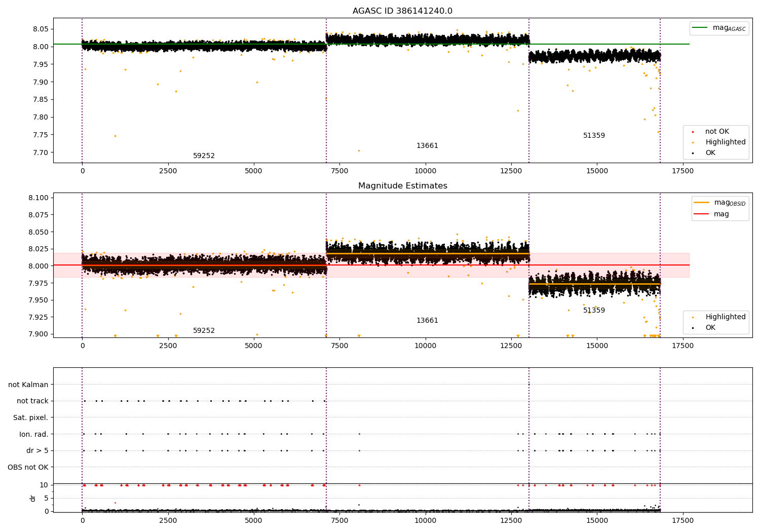Select the 'OK' entry in top plot legend
760x532 pixels.
click(704, 153)
